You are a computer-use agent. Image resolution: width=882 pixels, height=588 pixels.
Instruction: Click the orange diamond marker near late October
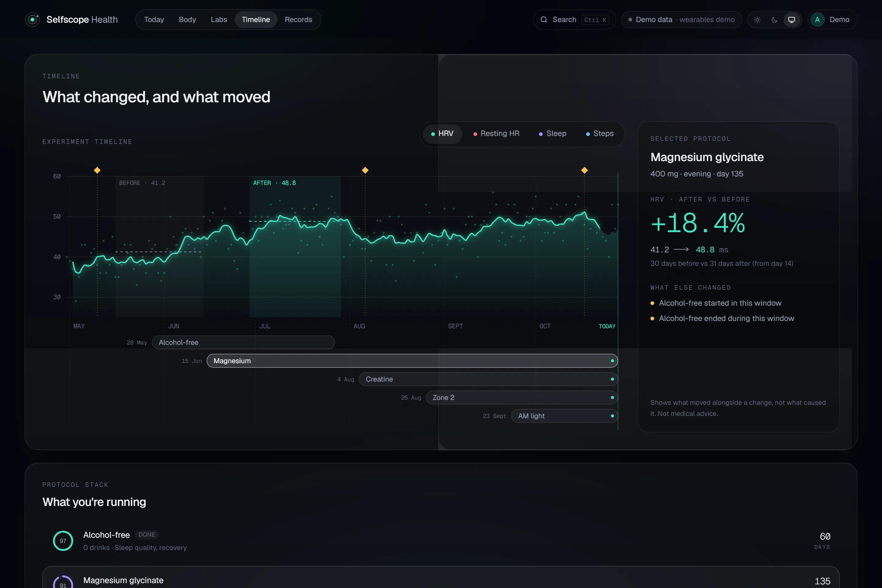click(x=584, y=170)
